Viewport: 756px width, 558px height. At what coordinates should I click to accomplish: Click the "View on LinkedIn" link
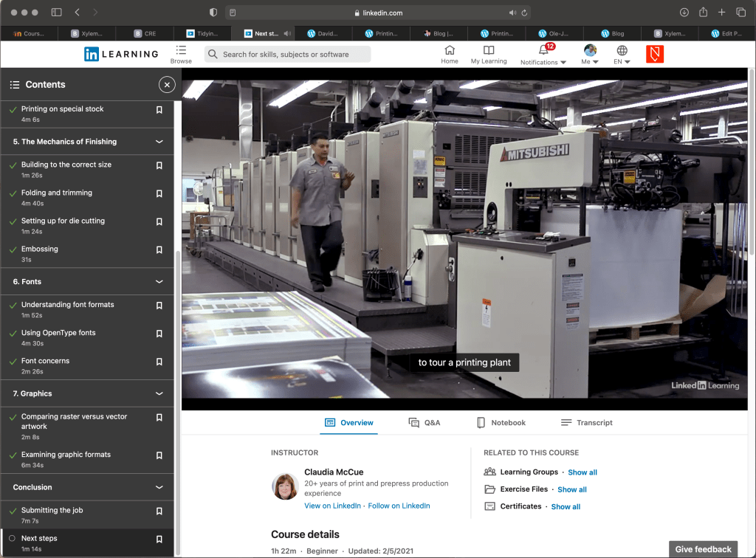[x=332, y=506]
